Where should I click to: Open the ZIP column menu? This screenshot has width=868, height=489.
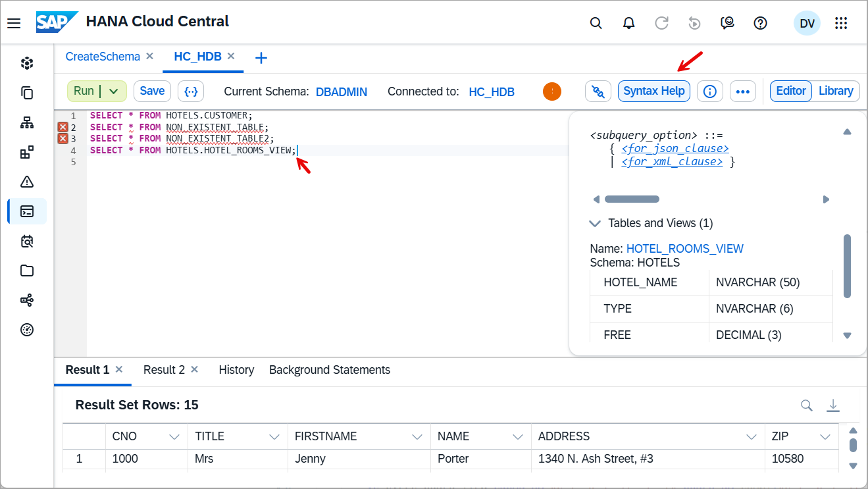pyautogui.click(x=825, y=437)
